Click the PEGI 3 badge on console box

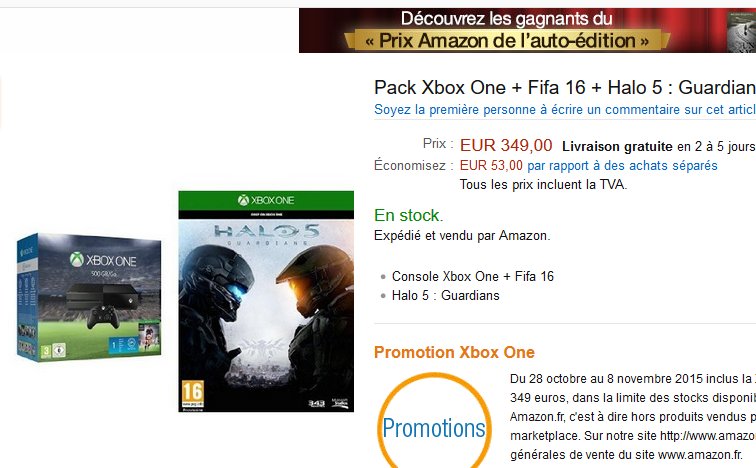(46, 351)
